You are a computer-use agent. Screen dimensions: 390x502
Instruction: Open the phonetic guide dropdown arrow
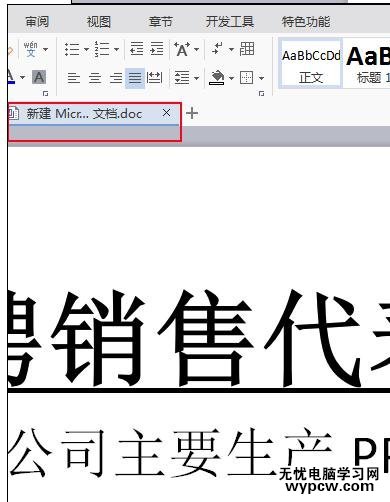point(46,50)
